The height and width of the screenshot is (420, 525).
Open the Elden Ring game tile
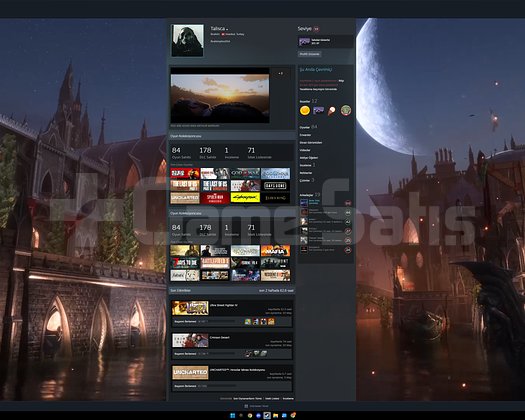tap(275, 198)
